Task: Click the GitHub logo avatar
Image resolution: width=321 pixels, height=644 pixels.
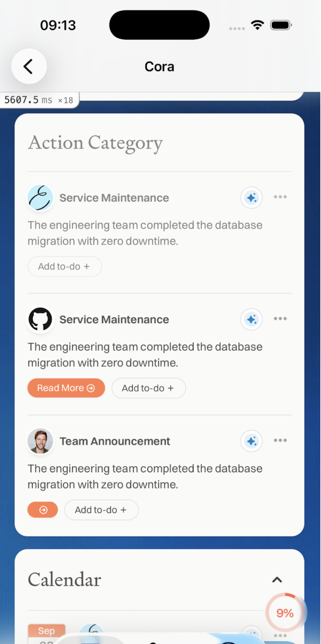Action: (x=40, y=319)
